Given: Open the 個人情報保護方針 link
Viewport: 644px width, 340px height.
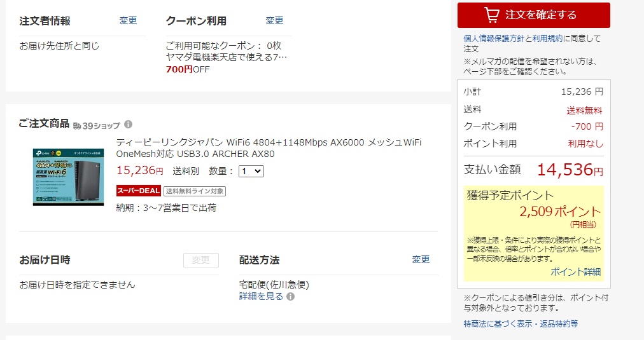Looking at the screenshot, I should 494,39.
